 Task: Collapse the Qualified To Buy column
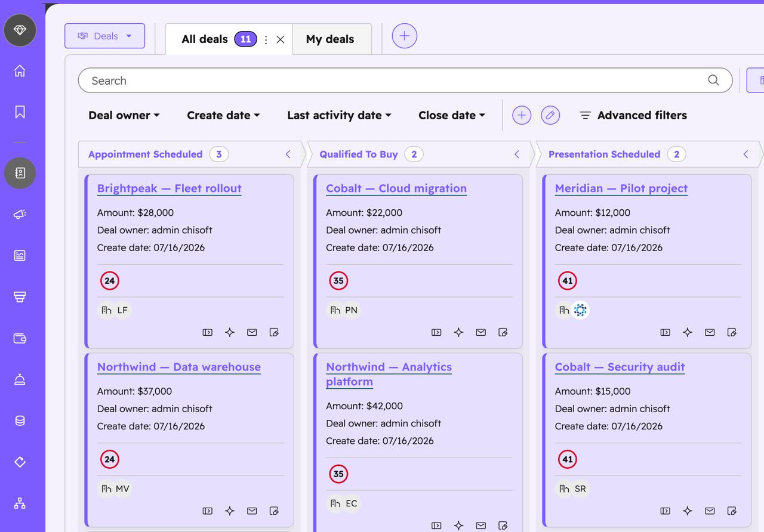pyautogui.click(x=517, y=154)
